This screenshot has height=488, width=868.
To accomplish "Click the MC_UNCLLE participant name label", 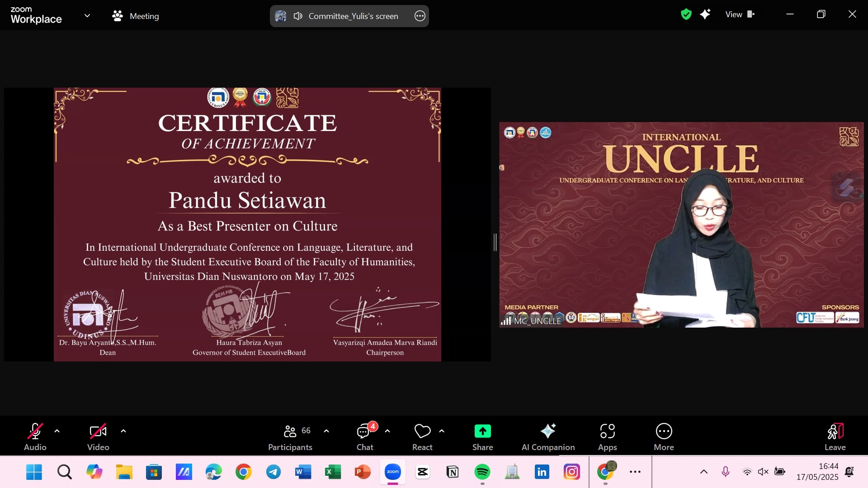I will tap(537, 321).
